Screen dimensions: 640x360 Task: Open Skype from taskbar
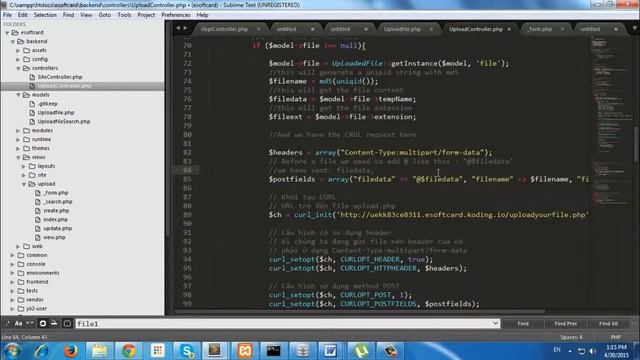coord(187,351)
